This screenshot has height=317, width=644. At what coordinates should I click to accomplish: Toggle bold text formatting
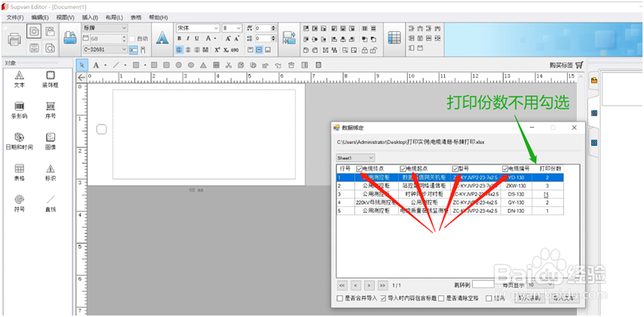179,38
